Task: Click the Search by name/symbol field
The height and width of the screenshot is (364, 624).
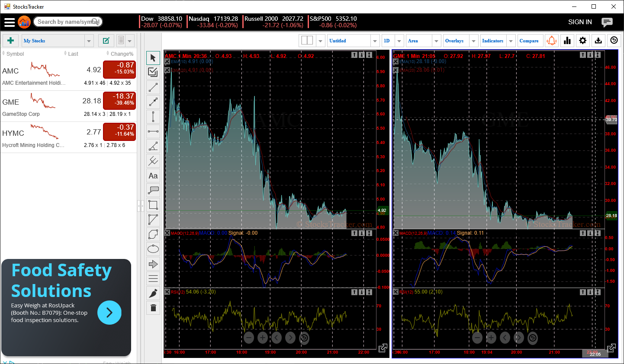Action: 68,22
